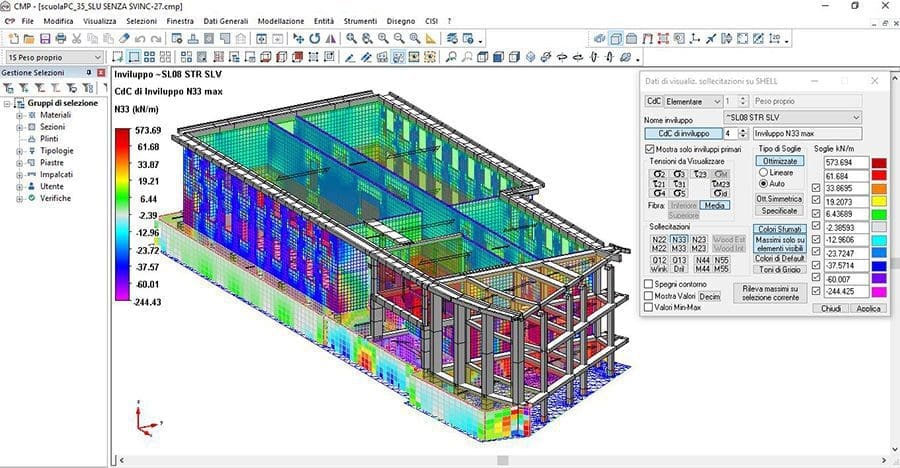Viewport: 900px width, 468px height.
Task: Toggle checkbox for threshold -244.425
Action: coord(816,291)
